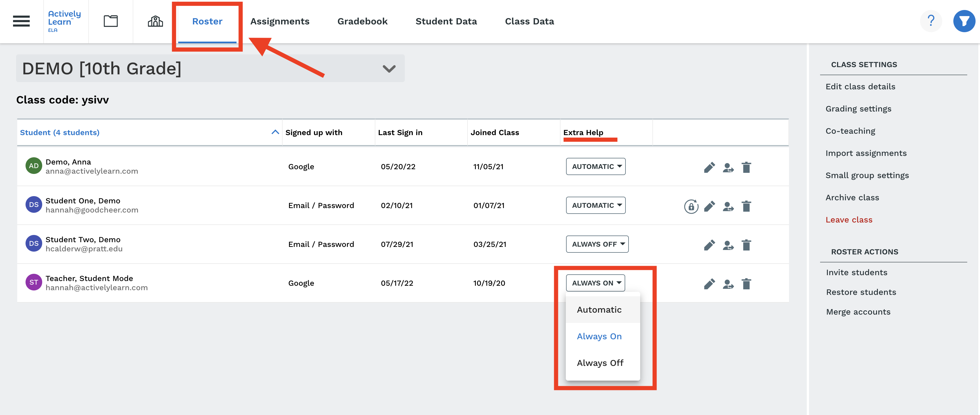This screenshot has width=980, height=415.
Task: Sort by Student column using chevron arrow
Action: pyautogui.click(x=275, y=132)
